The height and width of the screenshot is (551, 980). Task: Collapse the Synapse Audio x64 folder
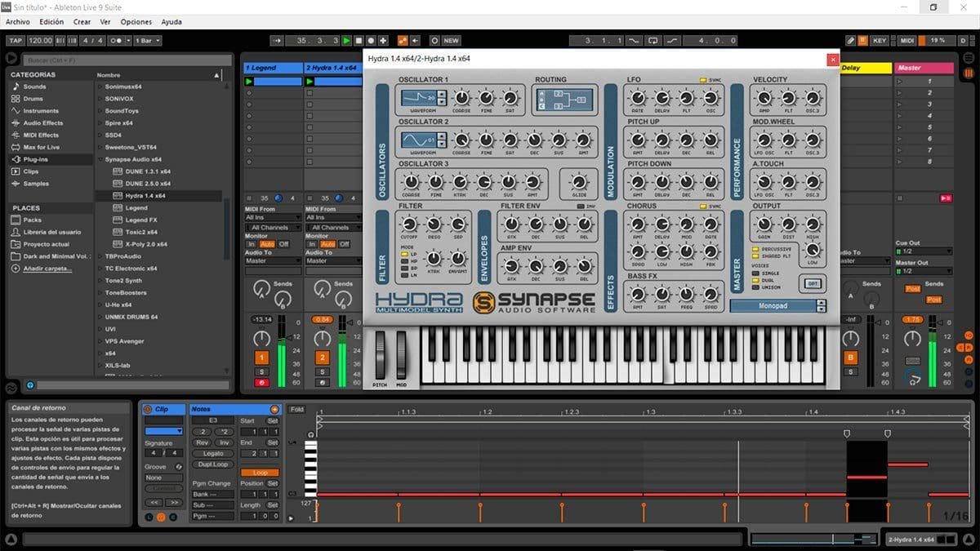(100, 159)
